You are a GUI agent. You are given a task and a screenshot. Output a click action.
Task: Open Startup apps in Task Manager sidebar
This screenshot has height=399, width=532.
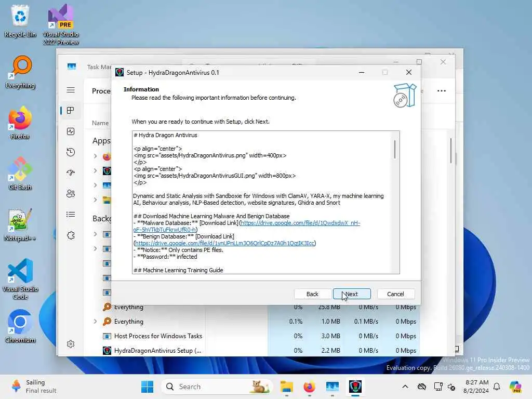71,172
